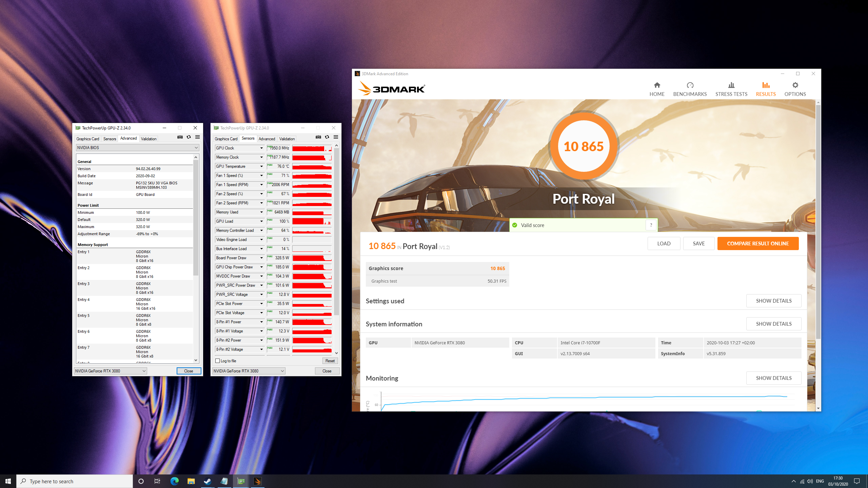Open notification center on taskbar
Image resolution: width=868 pixels, height=488 pixels.
(x=857, y=481)
